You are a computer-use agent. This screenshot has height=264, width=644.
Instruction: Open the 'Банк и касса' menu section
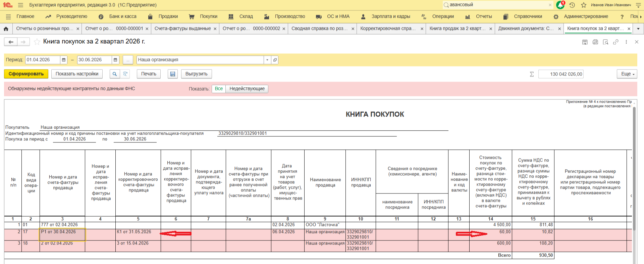[x=122, y=16]
